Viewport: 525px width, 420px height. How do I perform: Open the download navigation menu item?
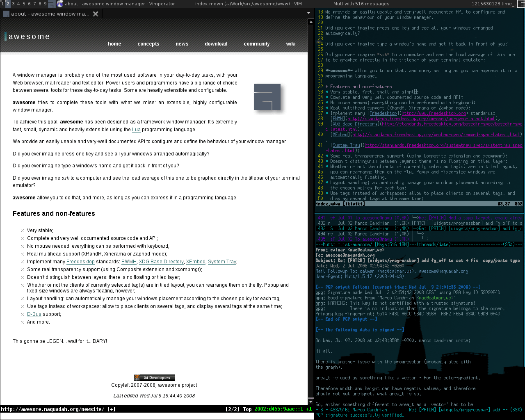click(x=216, y=44)
